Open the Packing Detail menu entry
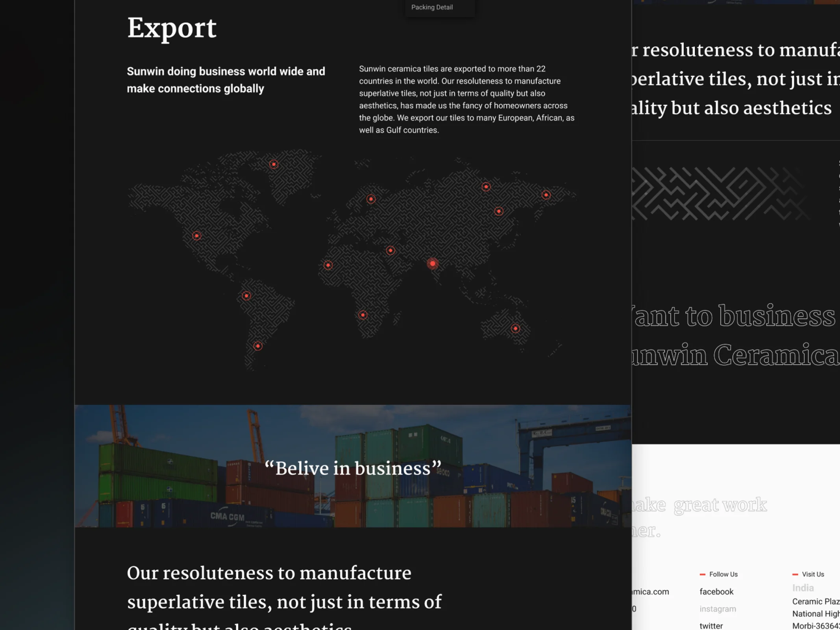This screenshot has width=840, height=630. click(x=432, y=7)
